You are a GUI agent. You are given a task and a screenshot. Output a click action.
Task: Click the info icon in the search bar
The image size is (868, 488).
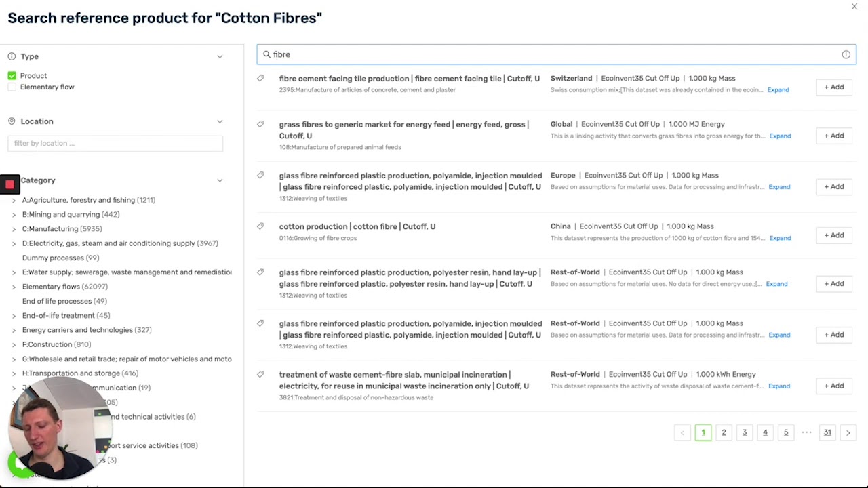coord(846,54)
